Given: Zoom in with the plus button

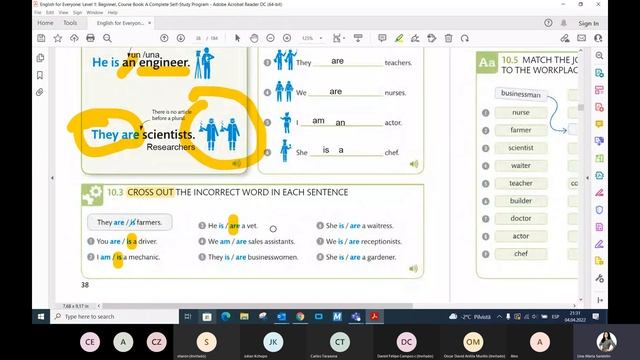Looking at the screenshot, I should pyautogui.click(x=287, y=38).
